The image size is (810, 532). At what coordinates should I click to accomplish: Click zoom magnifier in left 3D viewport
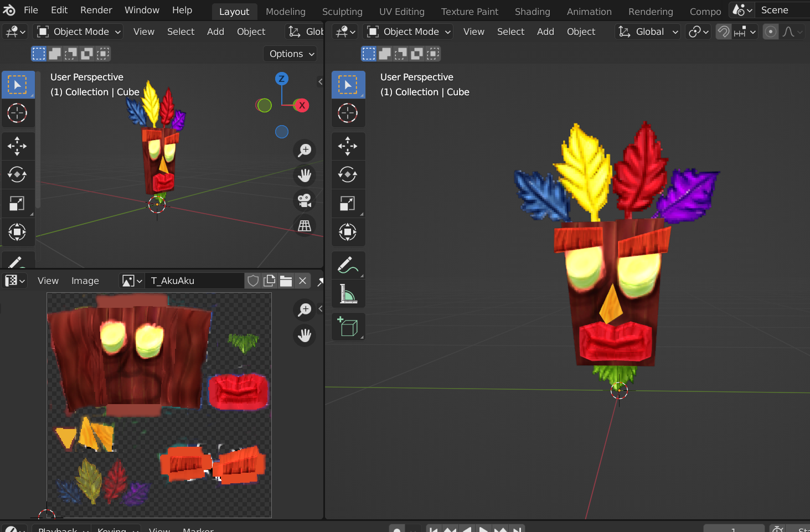(x=305, y=150)
